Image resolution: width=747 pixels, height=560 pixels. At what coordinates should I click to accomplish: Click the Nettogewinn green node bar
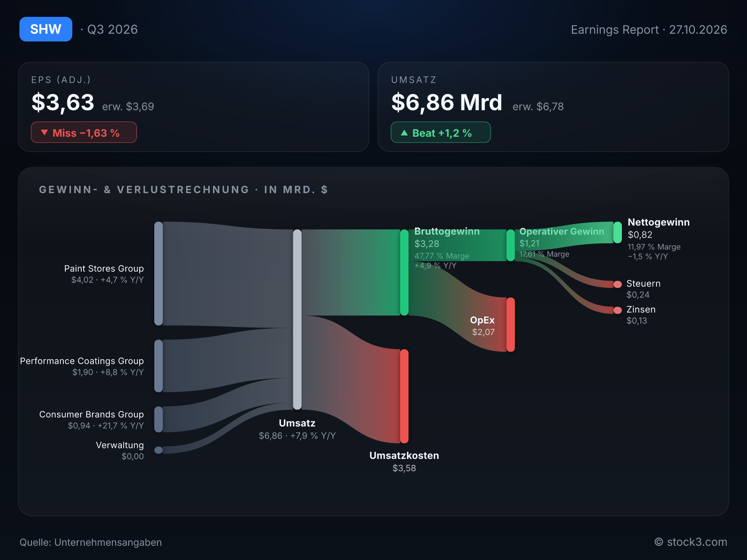pos(618,232)
